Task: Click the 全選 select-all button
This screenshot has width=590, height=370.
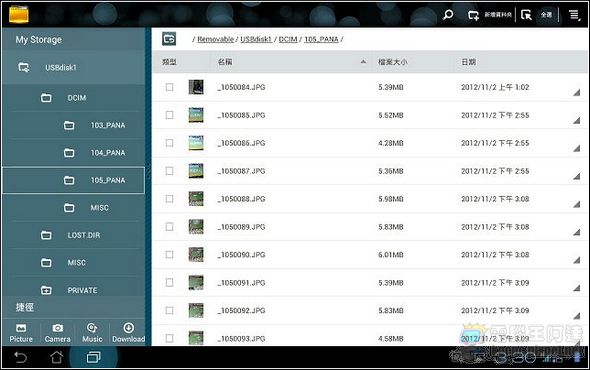Action: (546, 15)
